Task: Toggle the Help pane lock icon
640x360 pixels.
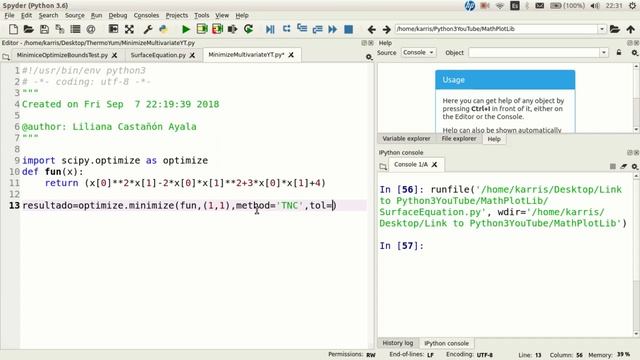Action: click(619, 52)
